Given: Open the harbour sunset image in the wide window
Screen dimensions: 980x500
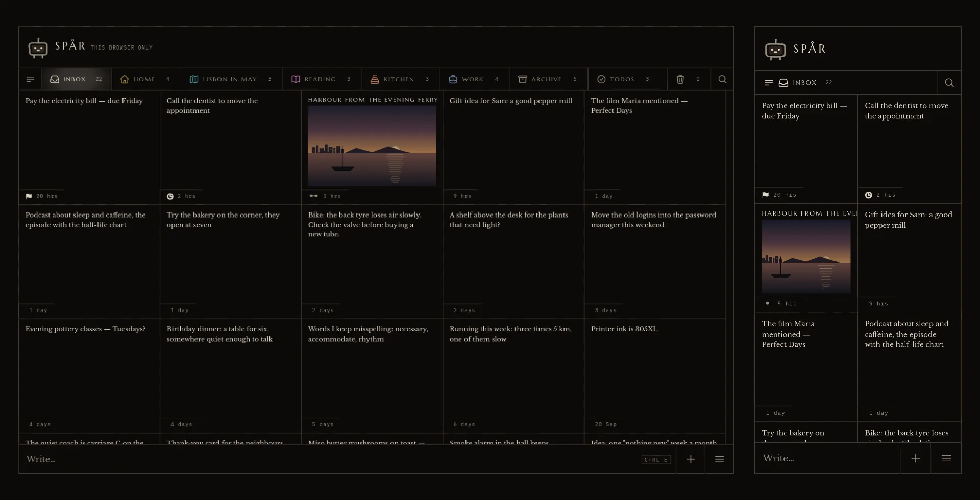Looking at the screenshot, I should (372, 146).
